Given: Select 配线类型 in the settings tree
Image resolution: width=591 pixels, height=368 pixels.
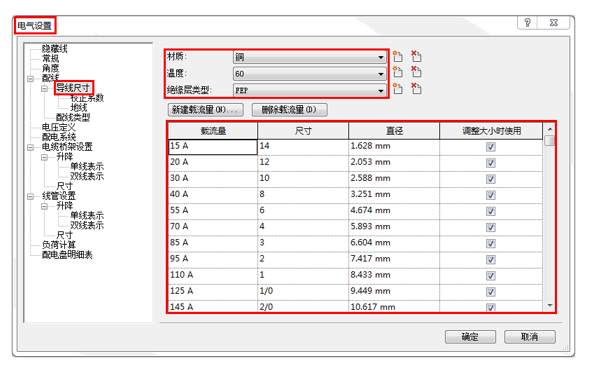Looking at the screenshot, I should tap(73, 117).
